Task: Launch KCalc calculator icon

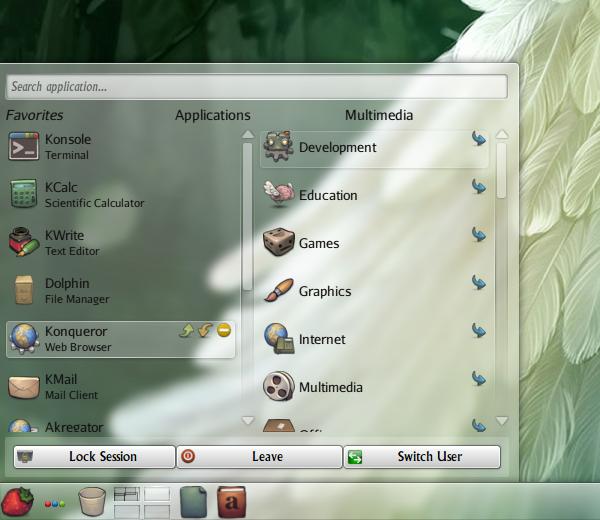Action: pos(24,194)
